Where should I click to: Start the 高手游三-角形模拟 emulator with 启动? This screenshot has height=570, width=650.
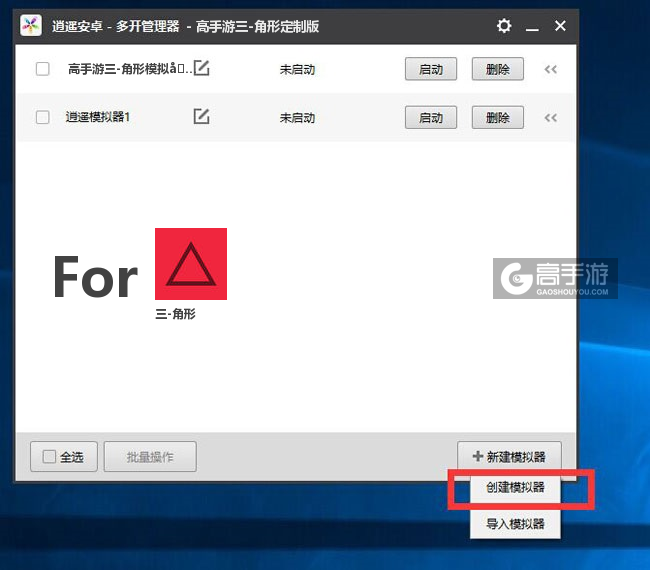[431, 69]
